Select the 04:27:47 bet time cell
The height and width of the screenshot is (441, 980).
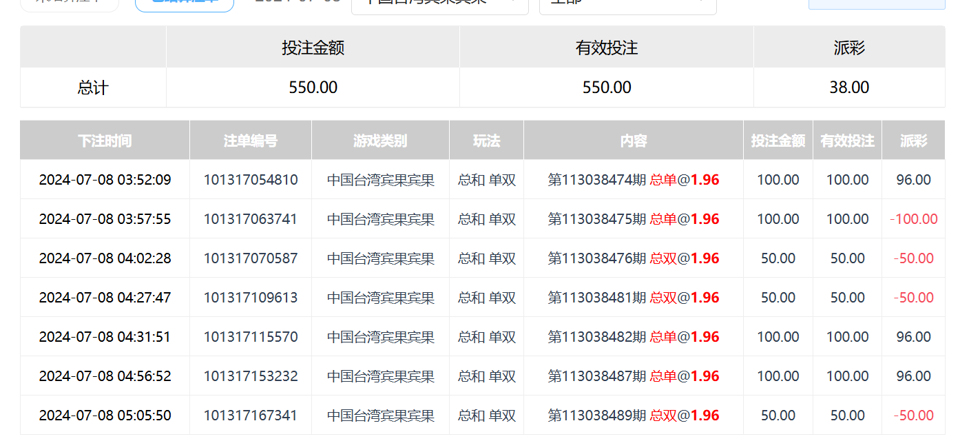click(105, 298)
